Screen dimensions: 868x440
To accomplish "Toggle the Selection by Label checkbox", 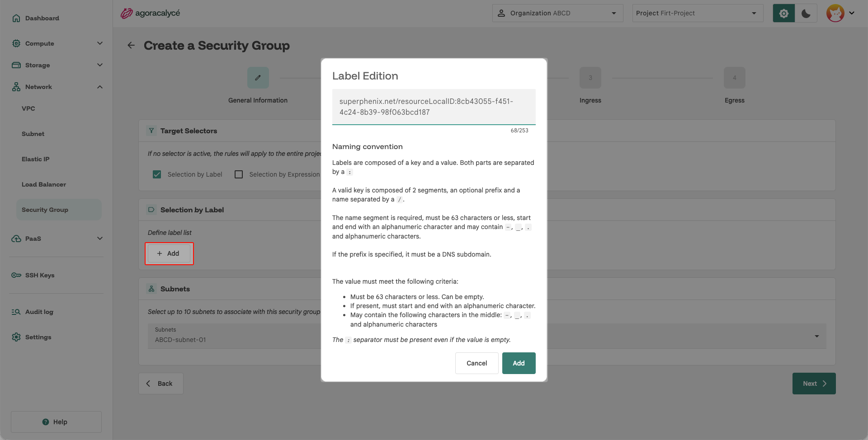I will click(x=157, y=174).
